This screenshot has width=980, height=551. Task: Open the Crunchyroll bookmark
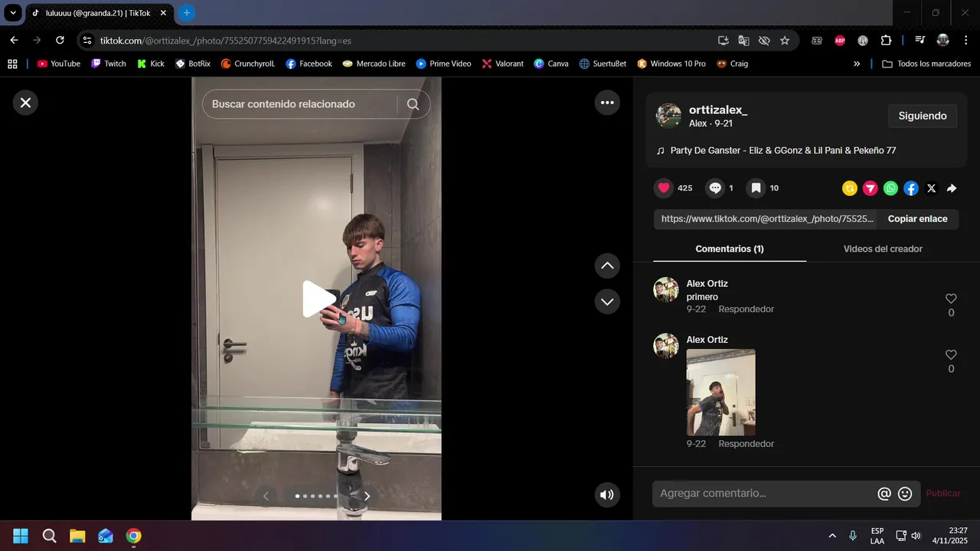pyautogui.click(x=248, y=64)
